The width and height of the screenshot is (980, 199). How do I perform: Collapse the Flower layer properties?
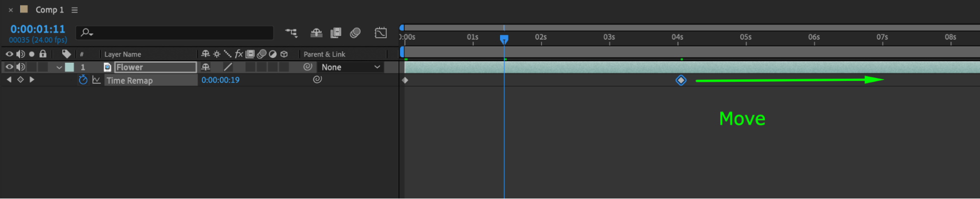coord(59,67)
